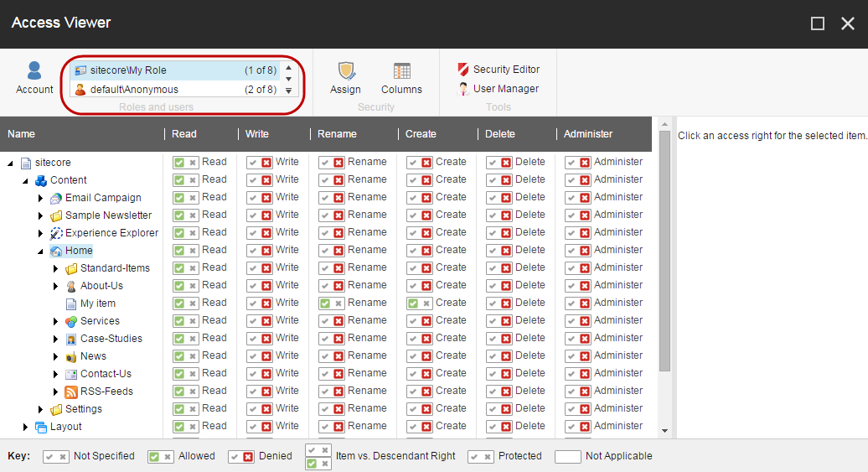Screen dimensions: 868x472
Task: Select the About-Us tree item
Action: tap(101, 286)
